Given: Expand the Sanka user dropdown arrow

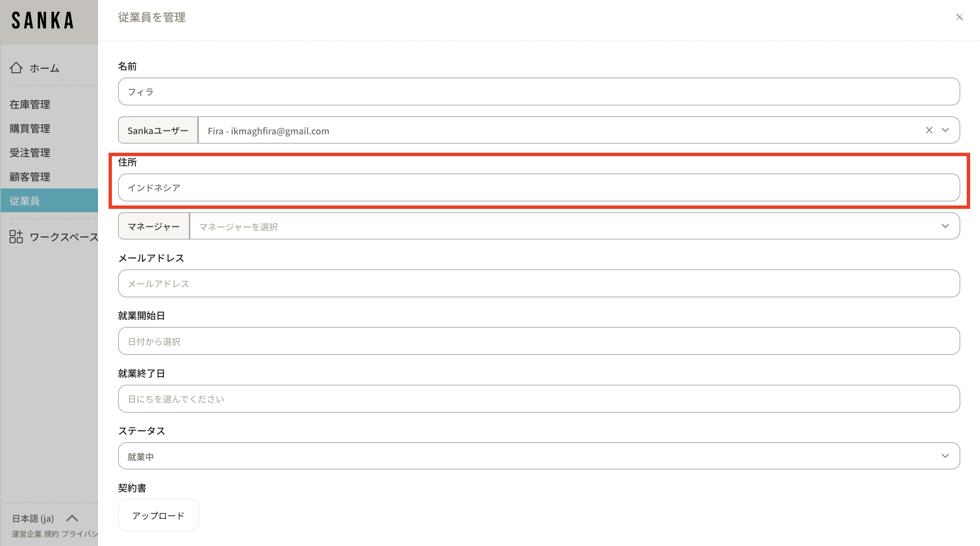Looking at the screenshot, I should click(945, 130).
